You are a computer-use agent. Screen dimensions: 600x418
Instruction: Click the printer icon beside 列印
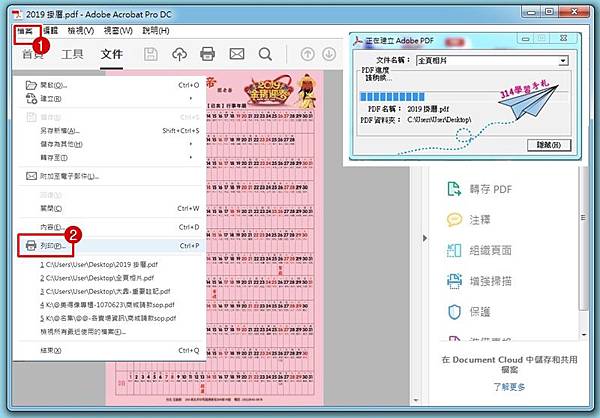tap(31, 246)
